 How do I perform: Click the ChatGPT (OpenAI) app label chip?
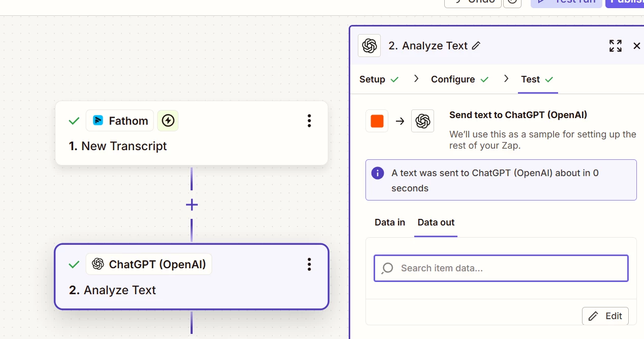pos(149,264)
